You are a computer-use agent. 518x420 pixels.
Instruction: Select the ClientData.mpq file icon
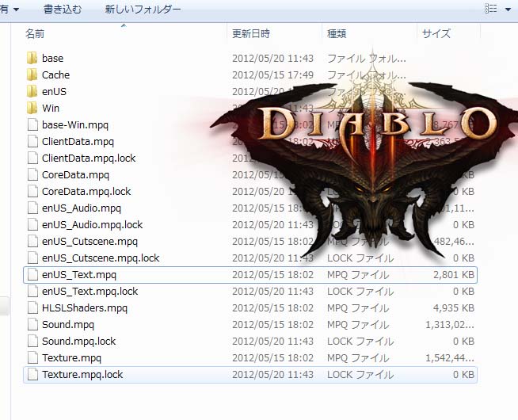pyautogui.click(x=32, y=141)
